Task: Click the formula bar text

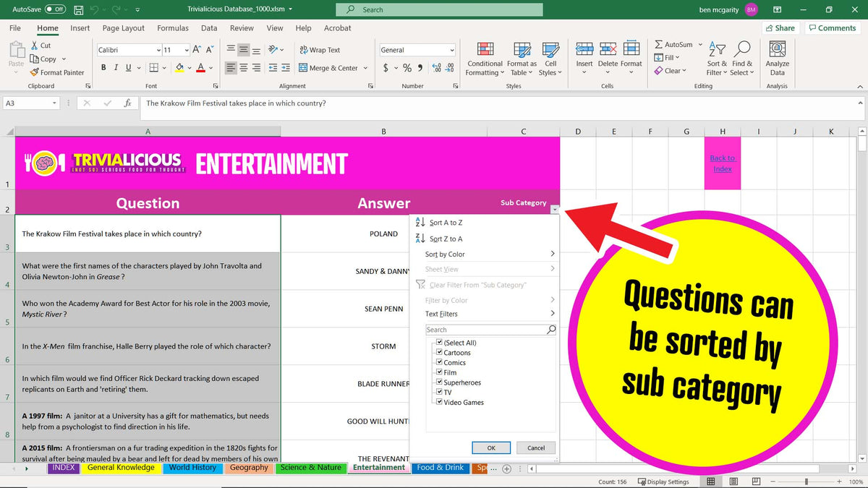Action: (x=236, y=103)
